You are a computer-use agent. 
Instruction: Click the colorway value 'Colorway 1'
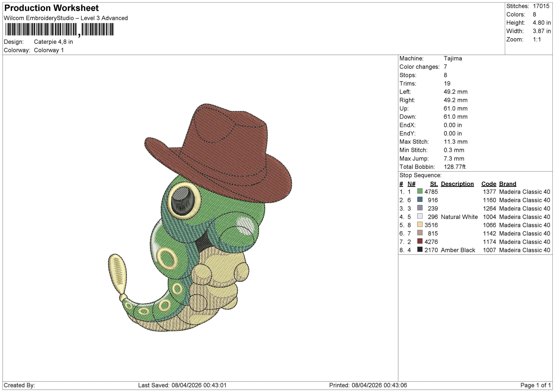pos(49,50)
